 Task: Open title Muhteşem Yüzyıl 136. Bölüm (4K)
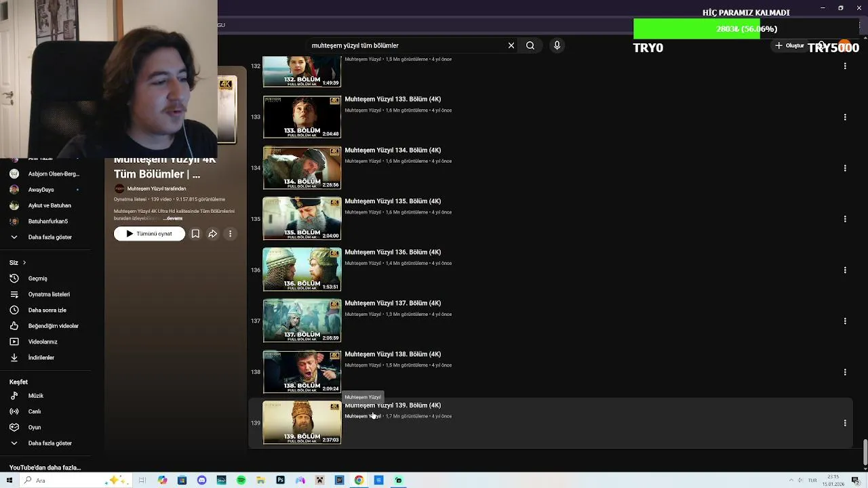point(393,252)
